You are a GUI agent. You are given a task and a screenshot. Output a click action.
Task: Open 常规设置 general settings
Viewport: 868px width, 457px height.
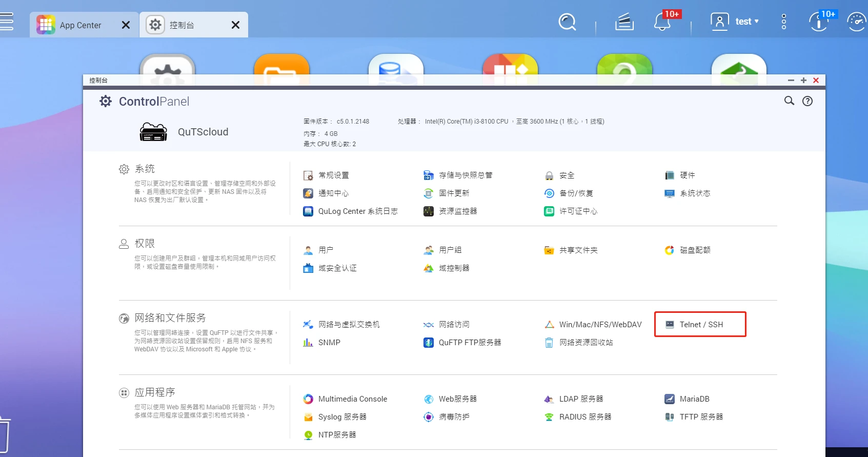(x=326, y=175)
